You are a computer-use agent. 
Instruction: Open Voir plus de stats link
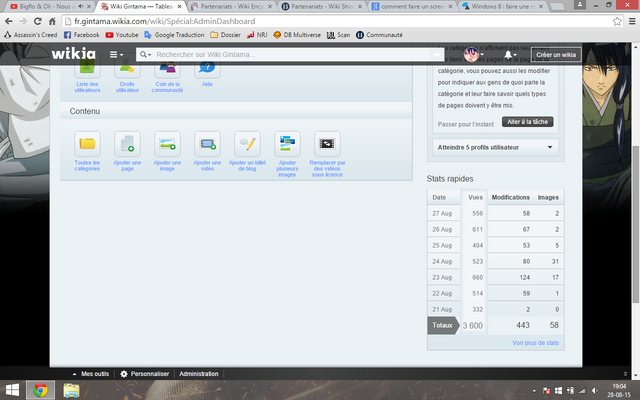pos(536,343)
